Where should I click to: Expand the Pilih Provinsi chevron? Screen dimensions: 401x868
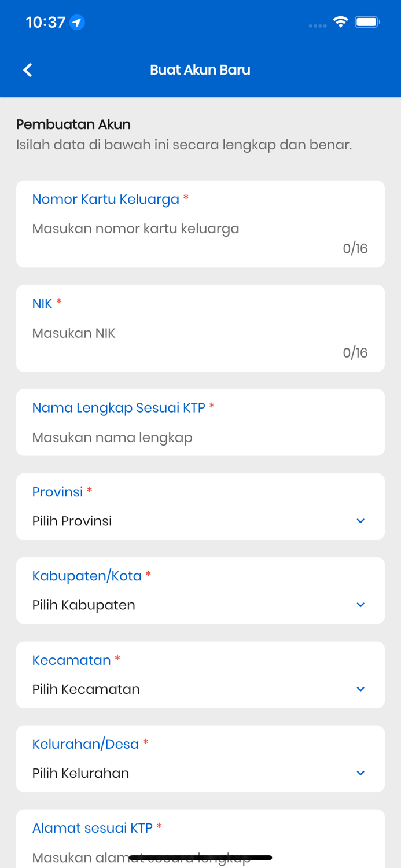tap(360, 521)
